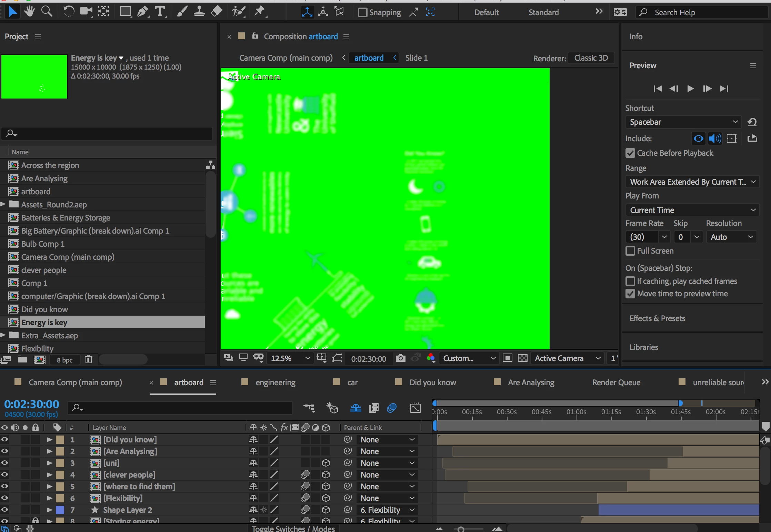Select the Horizontal Type tool

[160, 12]
